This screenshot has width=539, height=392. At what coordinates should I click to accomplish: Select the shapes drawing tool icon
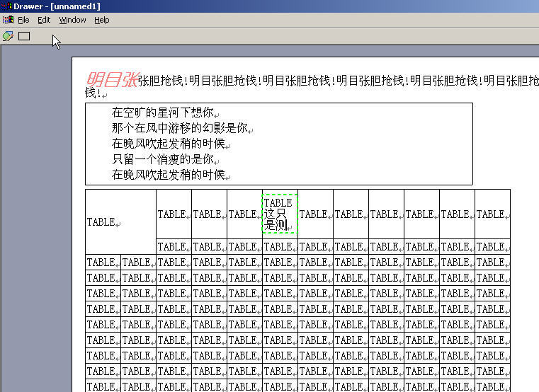(8, 35)
